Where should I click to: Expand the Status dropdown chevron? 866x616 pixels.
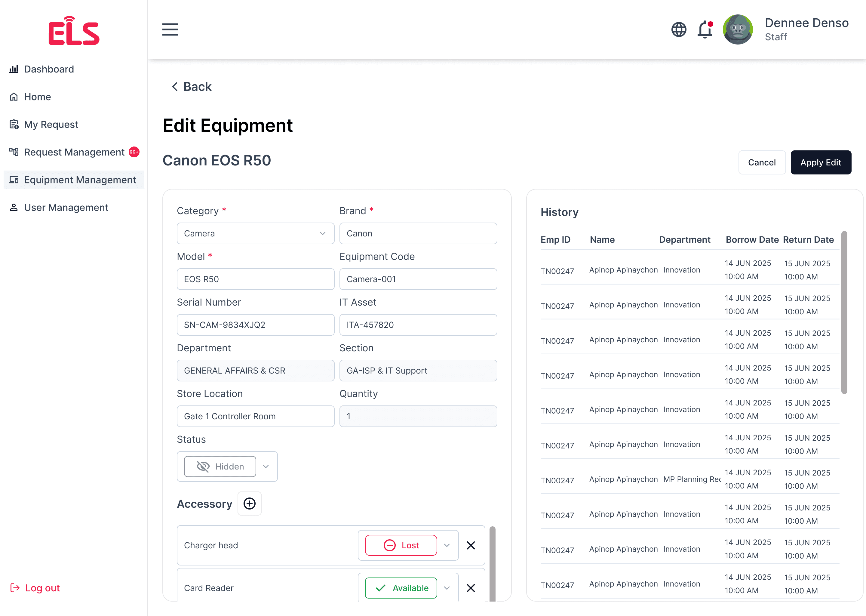pos(266,467)
